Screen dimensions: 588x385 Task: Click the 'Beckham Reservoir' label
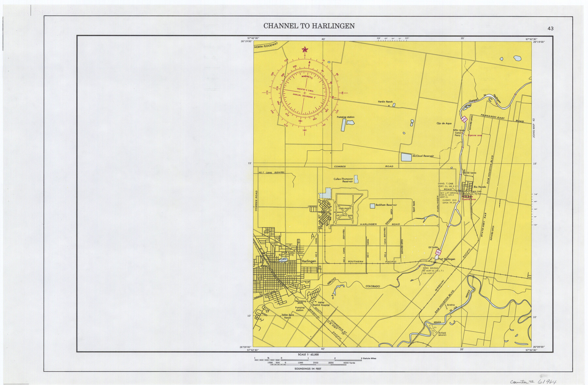(x=386, y=205)
